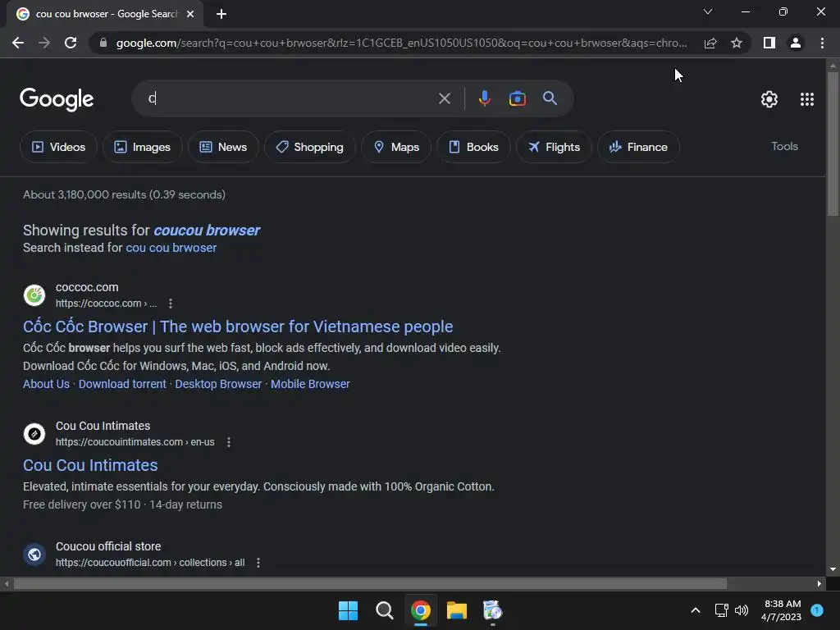Click the horizontal page scrollbar
Viewport: 840px width, 630px height.
pyautogui.click(x=370, y=583)
